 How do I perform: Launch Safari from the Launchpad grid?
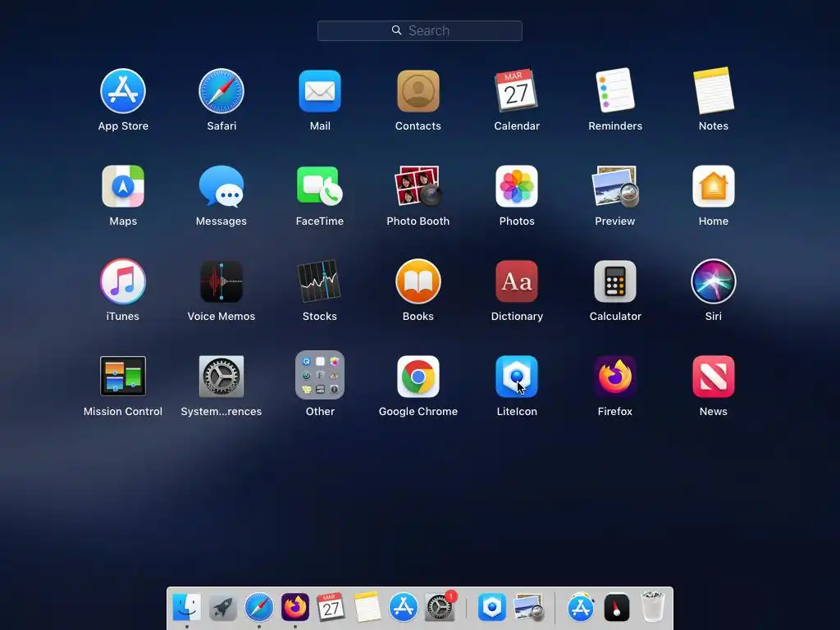click(x=221, y=91)
